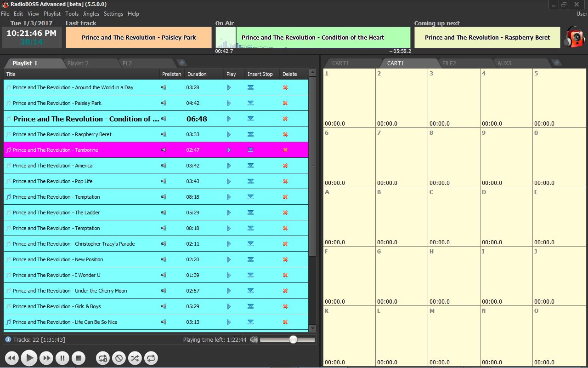The width and height of the screenshot is (588, 368).
Task: Play the Pop Life track
Action: [229, 181]
